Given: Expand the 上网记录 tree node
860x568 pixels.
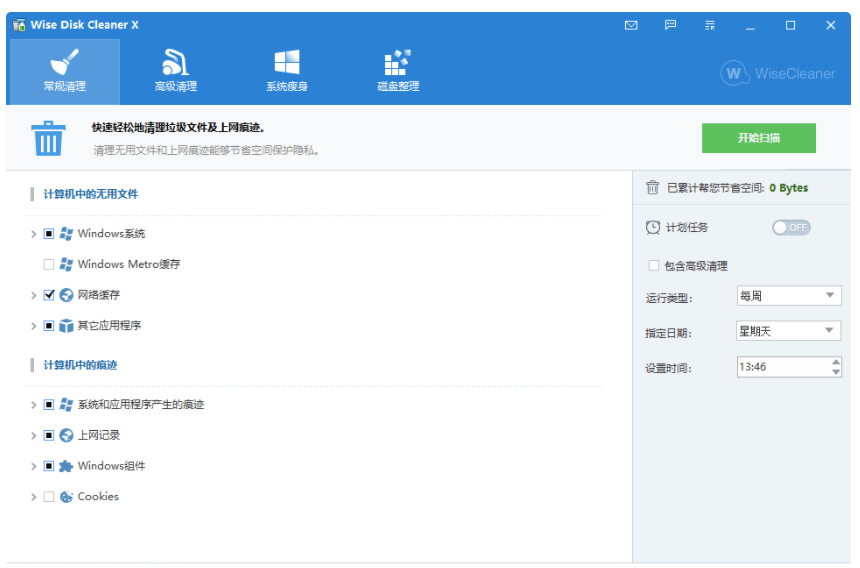Looking at the screenshot, I should [33, 436].
